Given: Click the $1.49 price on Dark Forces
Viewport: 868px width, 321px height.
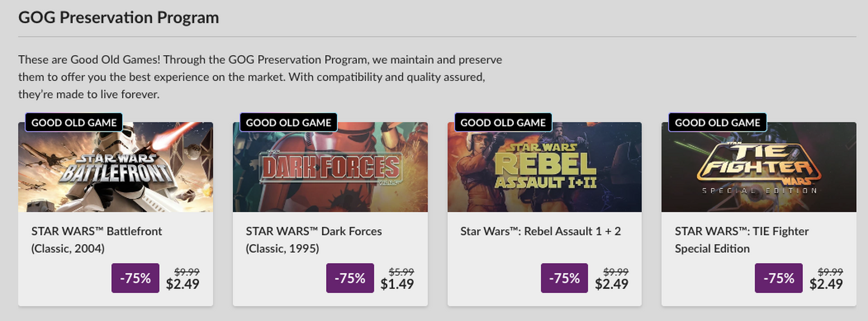Looking at the screenshot, I should click(x=397, y=284).
